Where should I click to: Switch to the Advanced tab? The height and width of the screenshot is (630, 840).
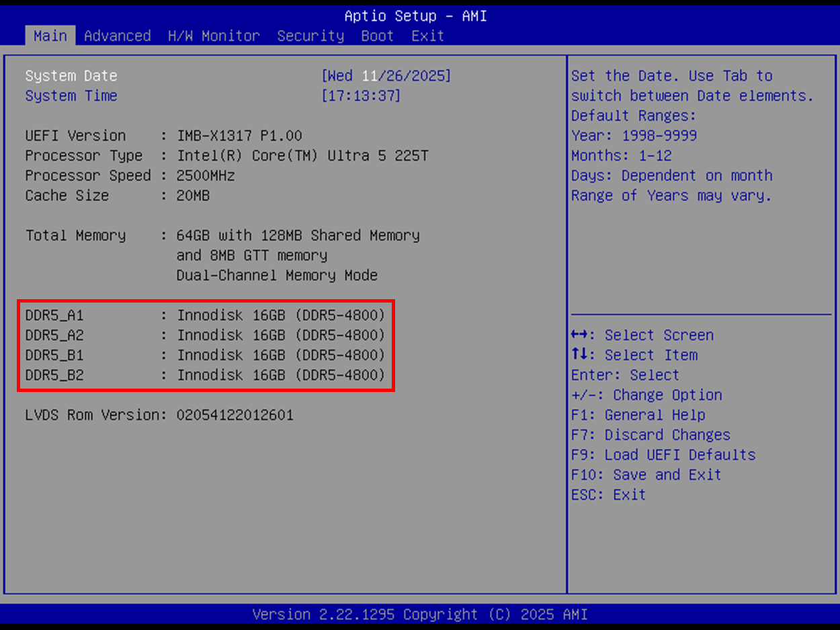click(117, 36)
